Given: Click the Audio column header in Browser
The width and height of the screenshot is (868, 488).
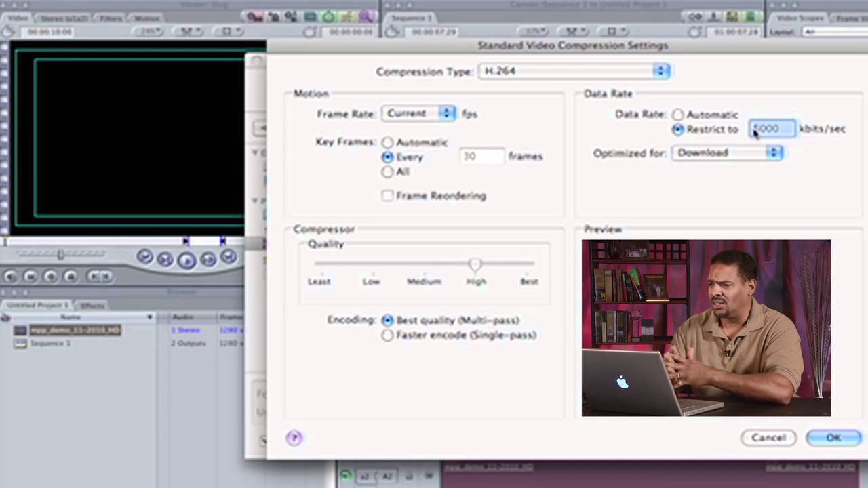Looking at the screenshot, I should [x=182, y=317].
